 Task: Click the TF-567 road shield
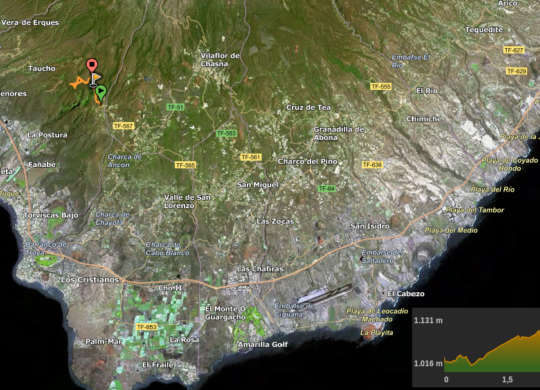[123, 126]
